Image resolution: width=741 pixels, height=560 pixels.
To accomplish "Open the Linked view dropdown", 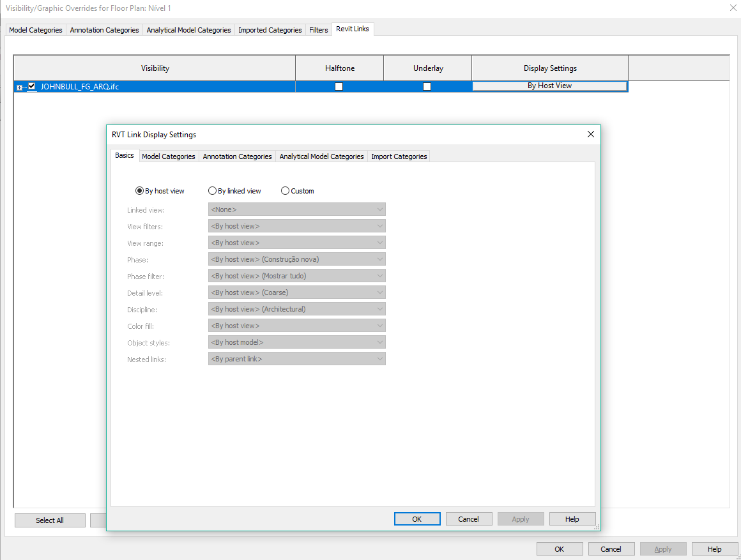I will [296, 209].
